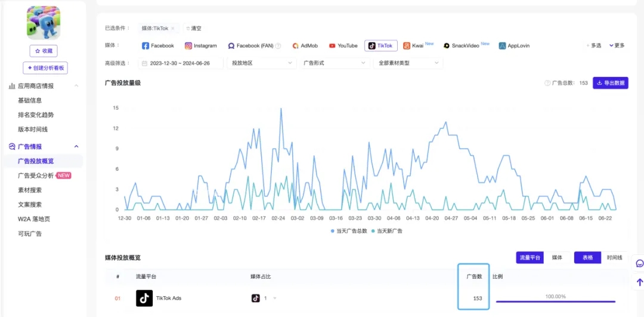Pick the YouTube media icon
644x317 pixels.
pos(332,46)
